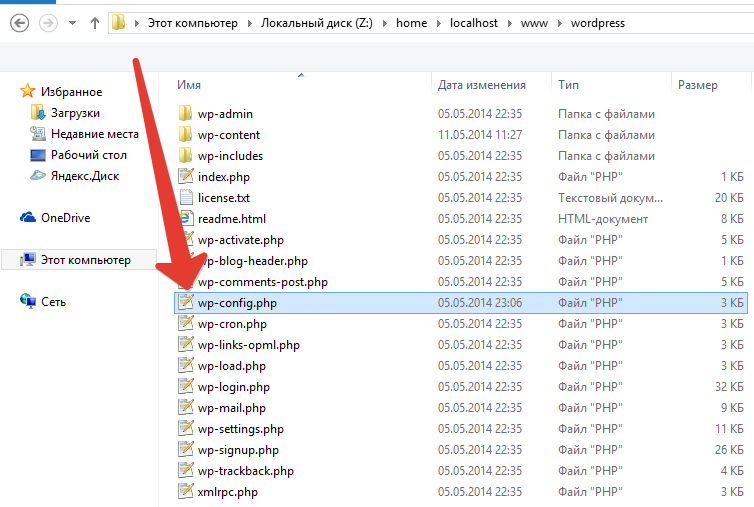Screen dimensions: 754x507
Task: Sort by Тип column header
Action: coord(568,85)
